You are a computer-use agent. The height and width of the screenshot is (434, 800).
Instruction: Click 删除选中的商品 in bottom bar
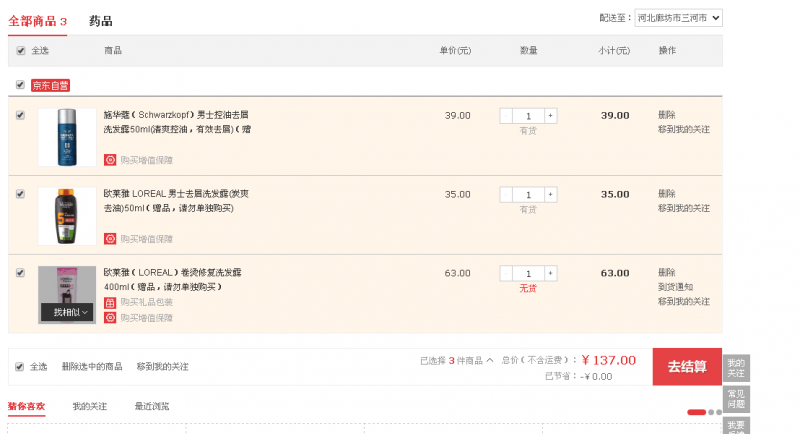(x=92, y=367)
